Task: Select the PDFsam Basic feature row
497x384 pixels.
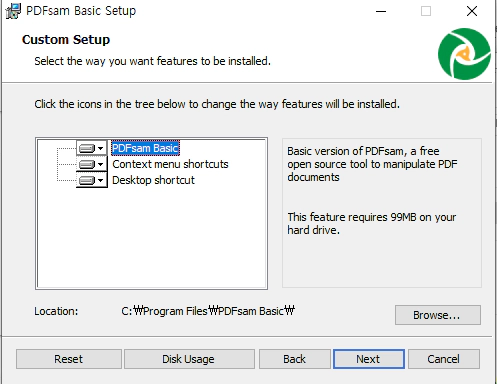Action: tap(145, 148)
